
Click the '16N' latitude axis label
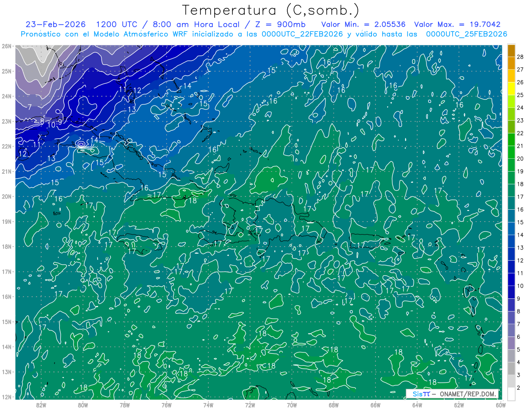[x=6, y=297]
